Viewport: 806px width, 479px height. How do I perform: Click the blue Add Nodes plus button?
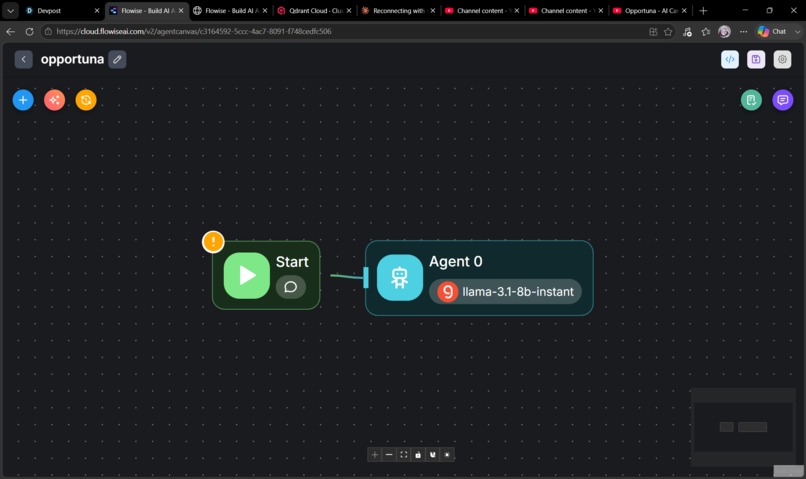pos(23,100)
